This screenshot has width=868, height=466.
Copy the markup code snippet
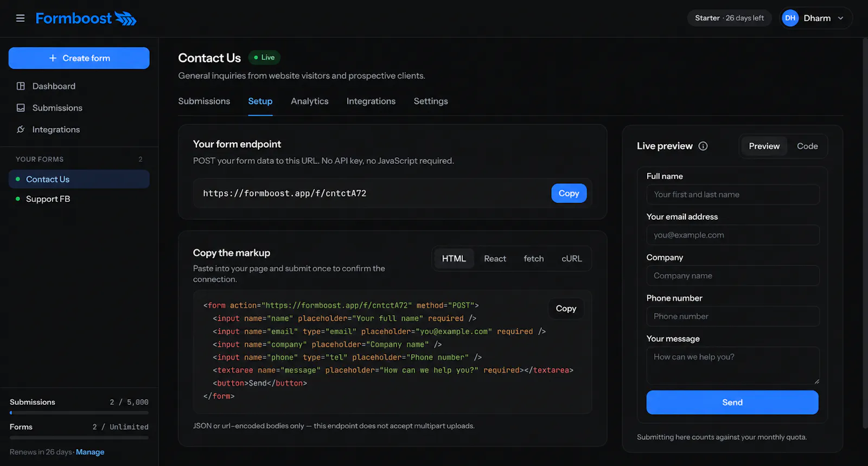[x=566, y=308]
